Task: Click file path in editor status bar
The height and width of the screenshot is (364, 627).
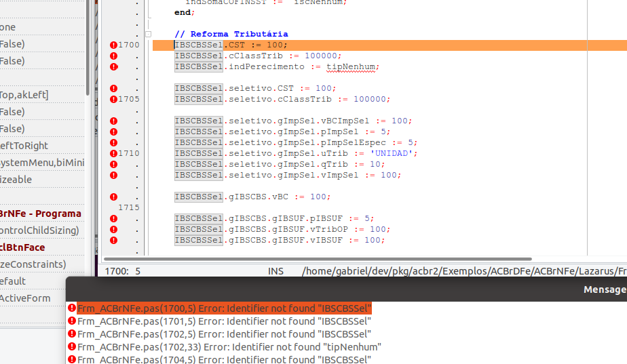Action: click(464, 271)
